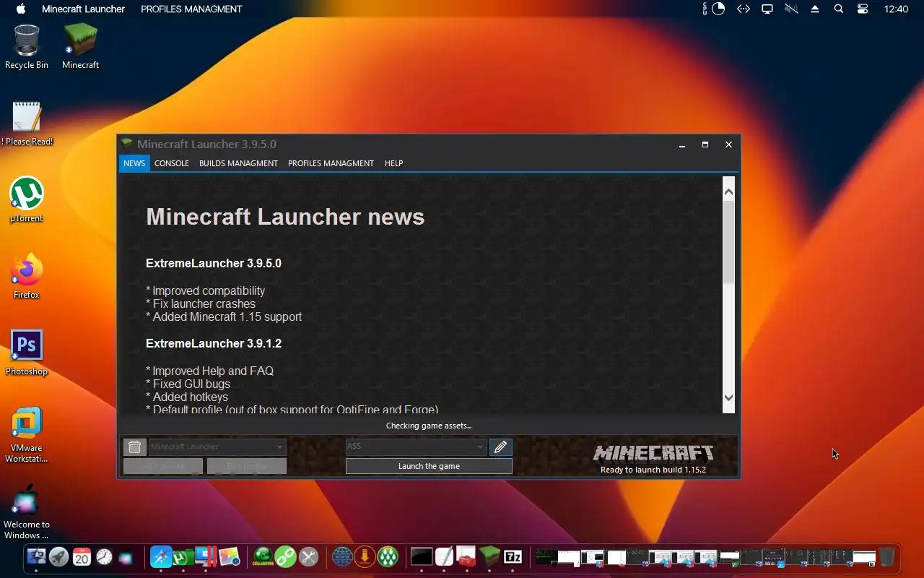924x578 pixels.
Task: Click the greyed Edit profile button
Action: click(x=247, y=466)
